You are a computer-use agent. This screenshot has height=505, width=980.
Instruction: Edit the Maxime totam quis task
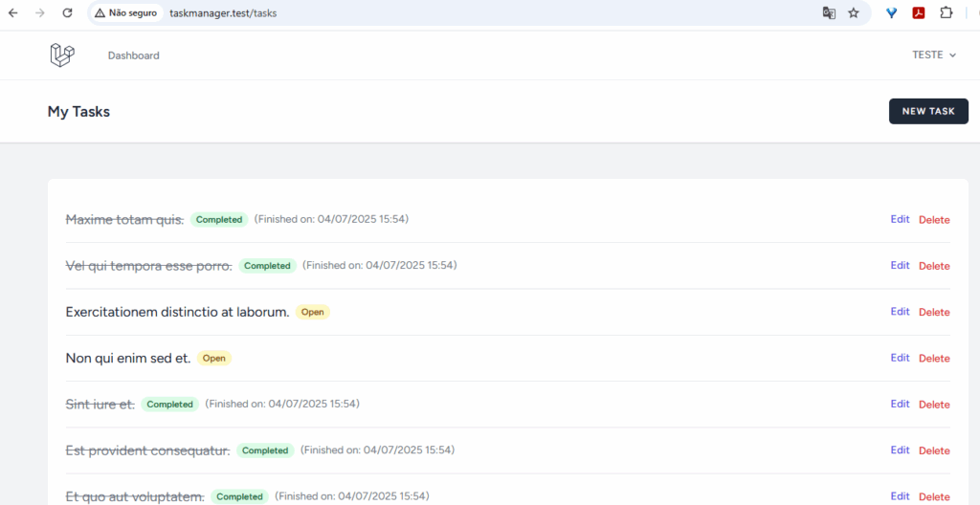(x=900, y=219)
